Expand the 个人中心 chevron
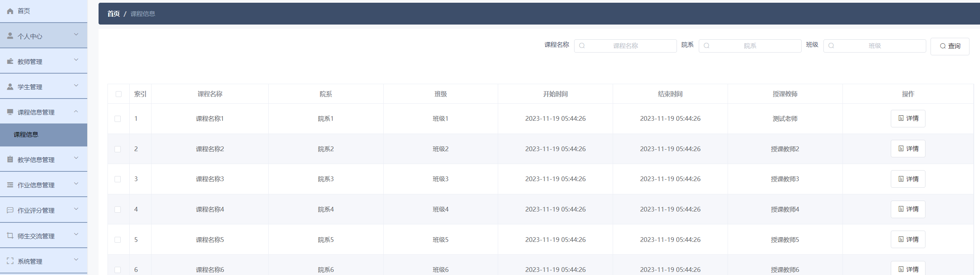Screen dimensions: 980x275 [76, 34]
